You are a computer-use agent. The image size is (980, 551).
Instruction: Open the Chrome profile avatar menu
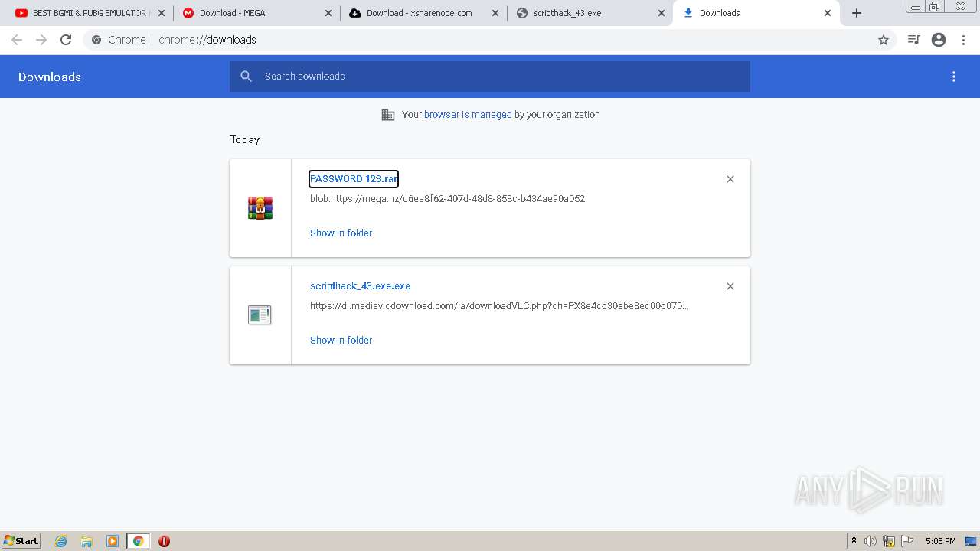pos(939,40)
